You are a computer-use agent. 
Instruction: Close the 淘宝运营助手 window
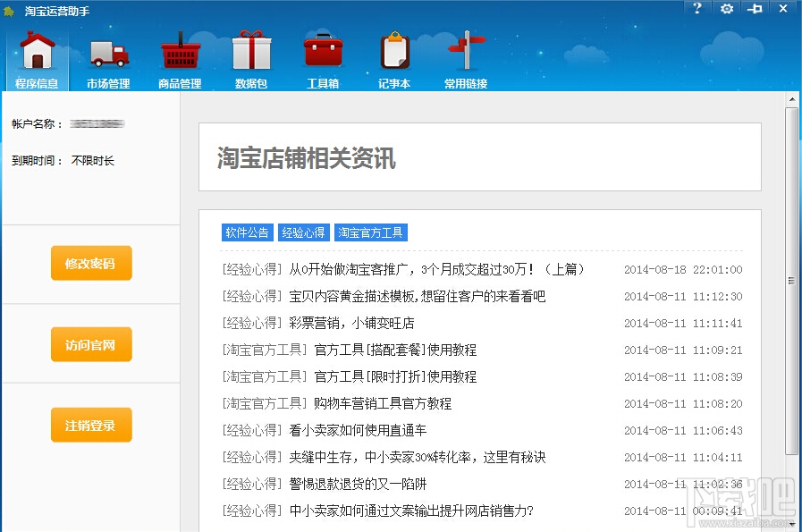pyautogui.click(x=783, y=8)
